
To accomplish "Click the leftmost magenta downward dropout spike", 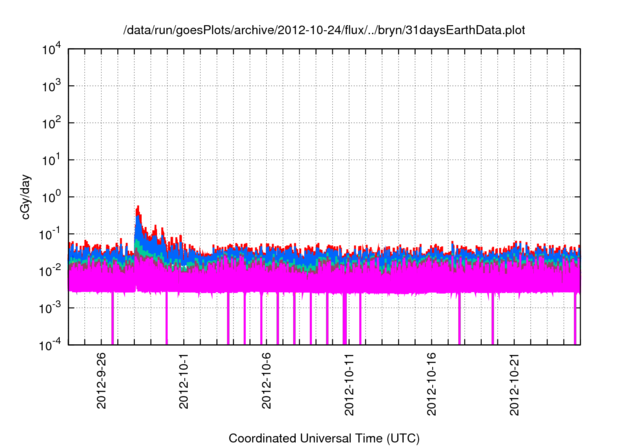I will 112,320.
